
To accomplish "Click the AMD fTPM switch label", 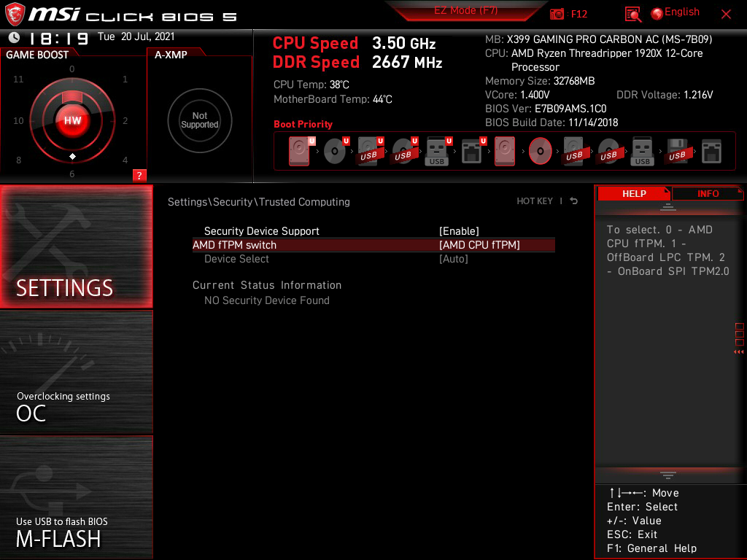I will [x=234, y=245].
